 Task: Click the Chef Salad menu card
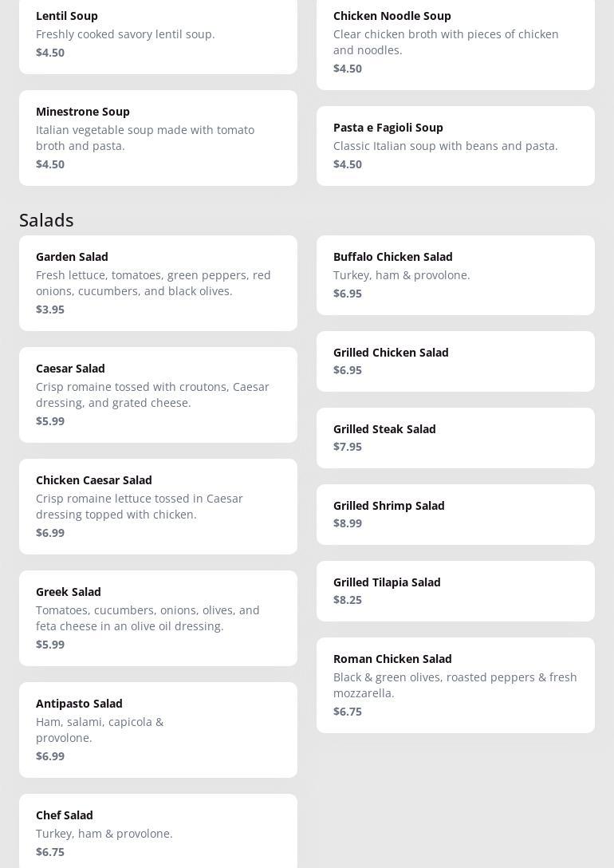point(158,832)
